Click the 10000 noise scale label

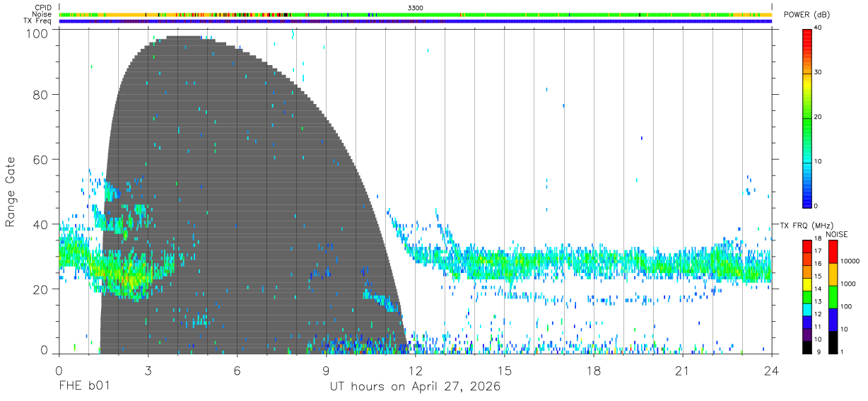point(849,262)
